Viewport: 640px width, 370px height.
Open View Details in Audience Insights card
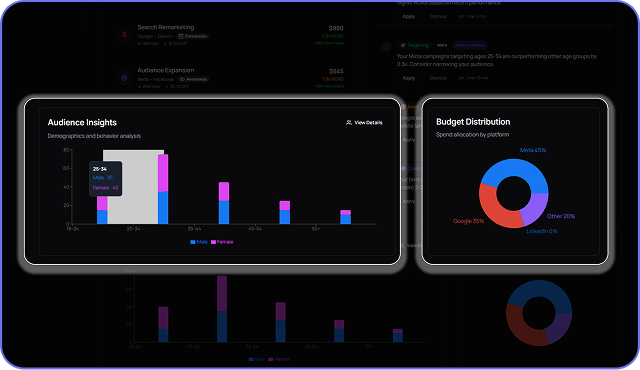point(364,122)
